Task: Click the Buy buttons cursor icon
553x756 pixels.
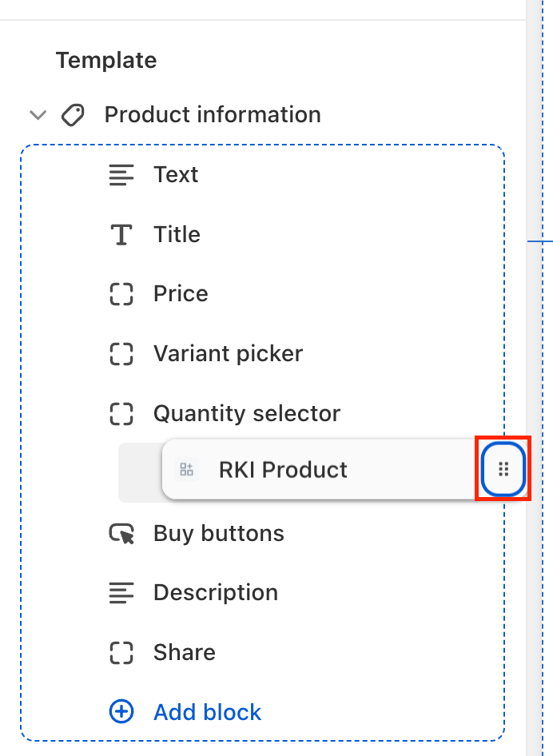Action: point(121,534)
